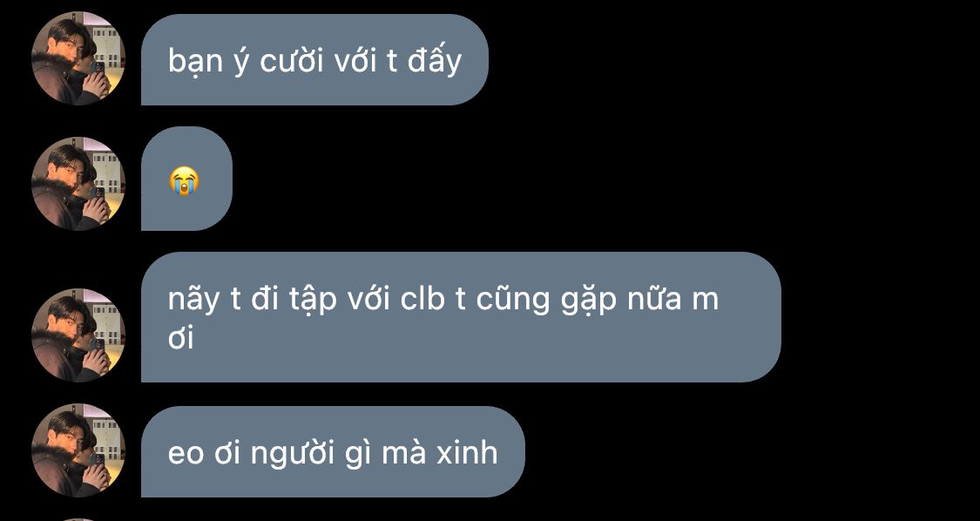Select the crying face emoji

(185, 180)
